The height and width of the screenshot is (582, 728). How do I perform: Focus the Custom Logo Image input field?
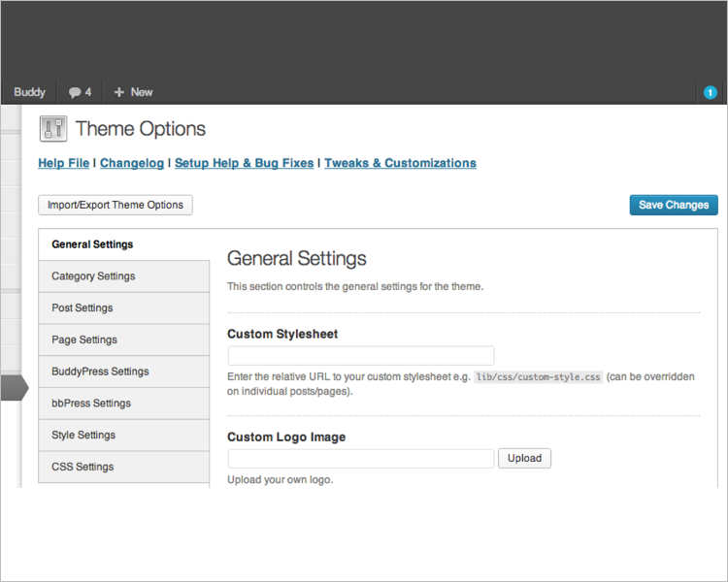pos(361,459)
